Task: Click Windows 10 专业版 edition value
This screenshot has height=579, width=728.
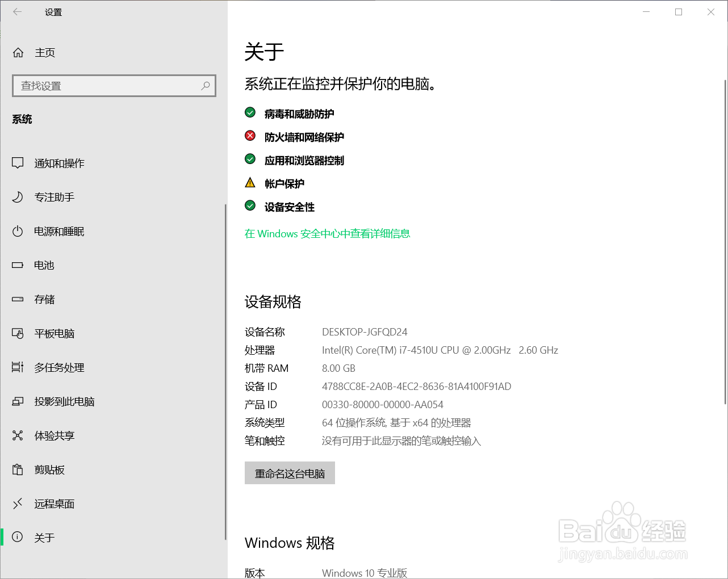Action: click(x=365, y=572)
